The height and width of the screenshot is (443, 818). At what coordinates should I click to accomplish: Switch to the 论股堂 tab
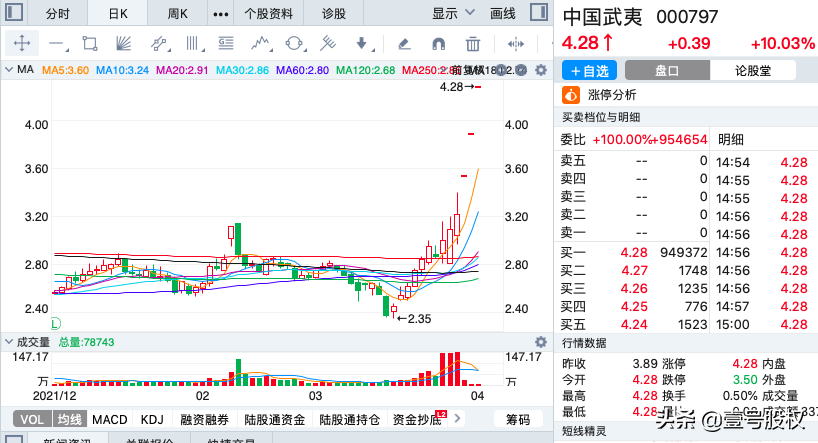click(x=753, y=71)
